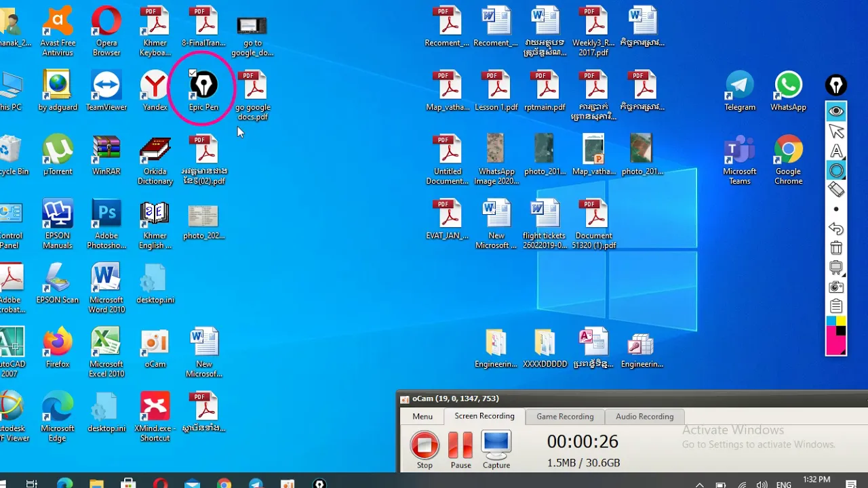This screenshot has width=868, height=488.
Task: Select the WinRAR desktop icon
Action: pyautogui.click(x=106, y=156)
